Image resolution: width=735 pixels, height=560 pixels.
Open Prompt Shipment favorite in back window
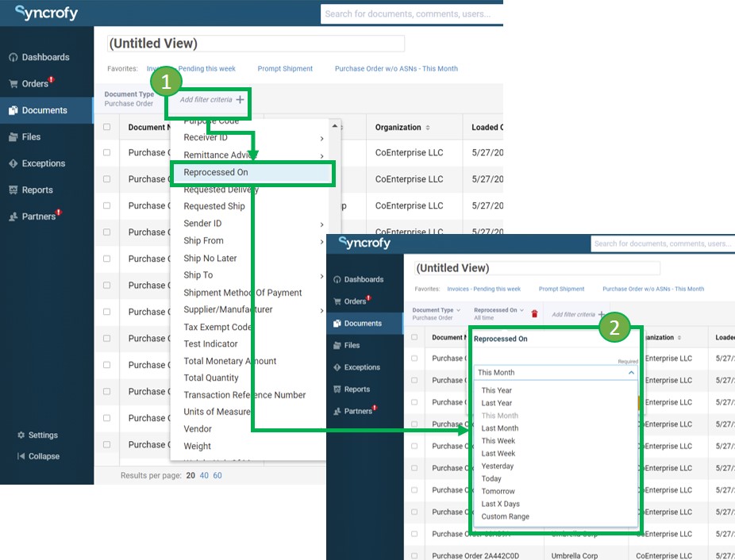click(285, 68)
